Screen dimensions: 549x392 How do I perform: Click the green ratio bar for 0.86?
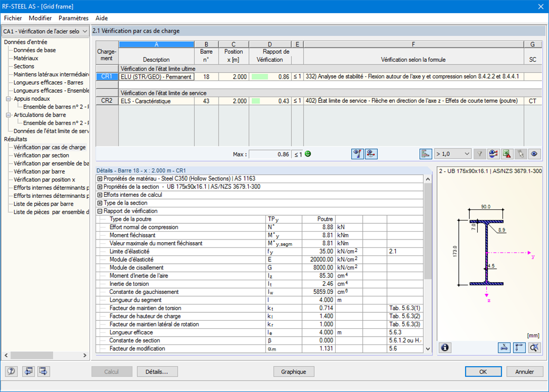260,77
